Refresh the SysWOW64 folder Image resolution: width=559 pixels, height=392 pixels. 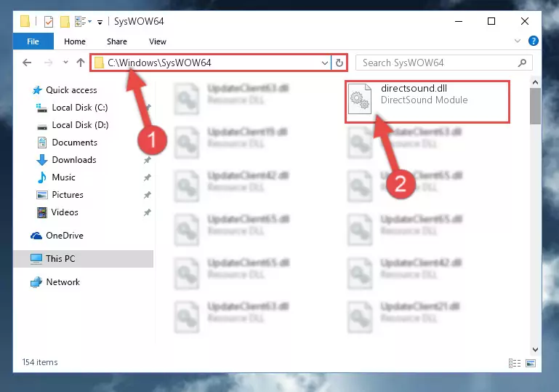pos(339,63)
